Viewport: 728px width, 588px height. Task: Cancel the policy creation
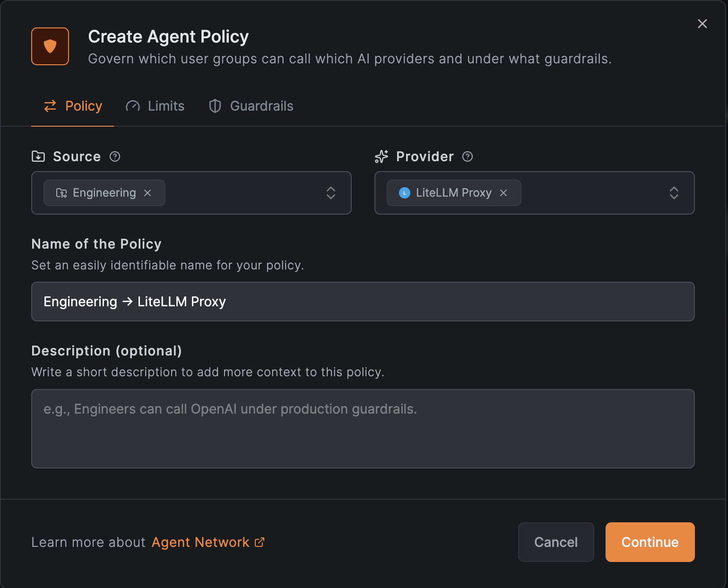tap(556, 542)
